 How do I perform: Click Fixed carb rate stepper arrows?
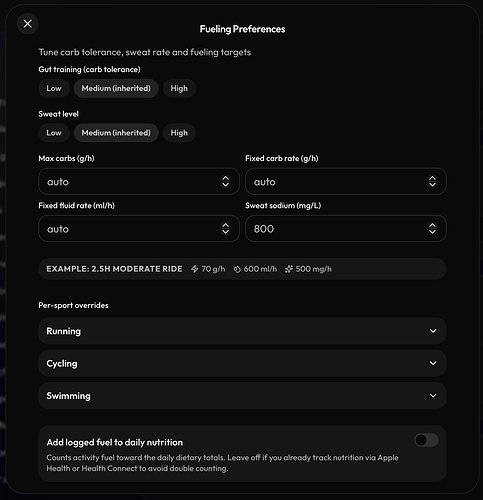coord(432,182)
